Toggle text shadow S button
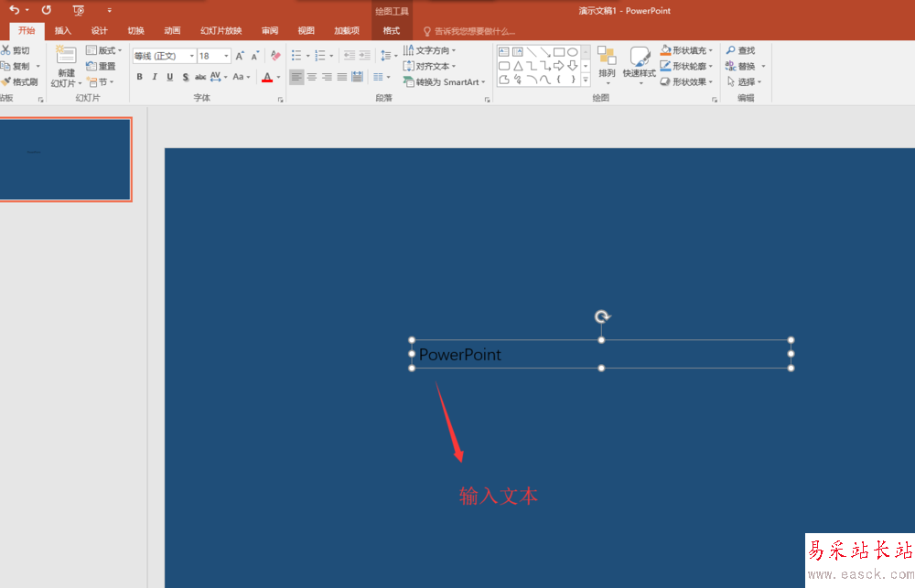 point(185,77)
